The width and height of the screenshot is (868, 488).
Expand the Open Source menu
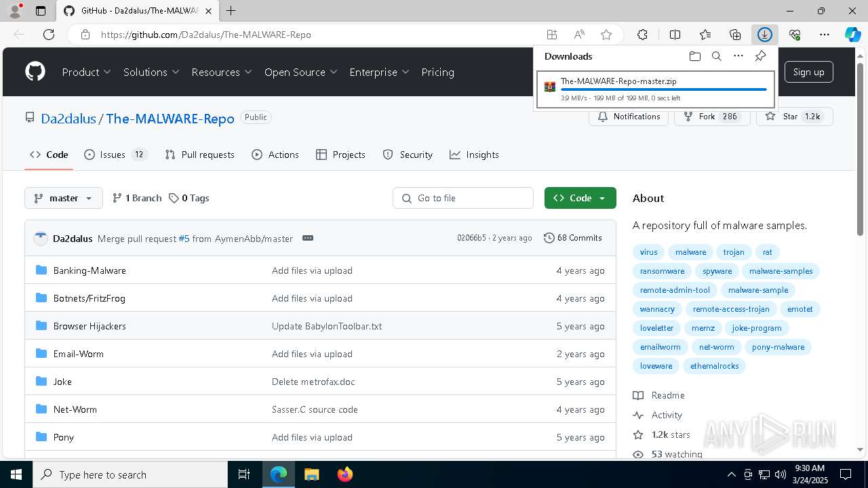[x=301, y=72]
